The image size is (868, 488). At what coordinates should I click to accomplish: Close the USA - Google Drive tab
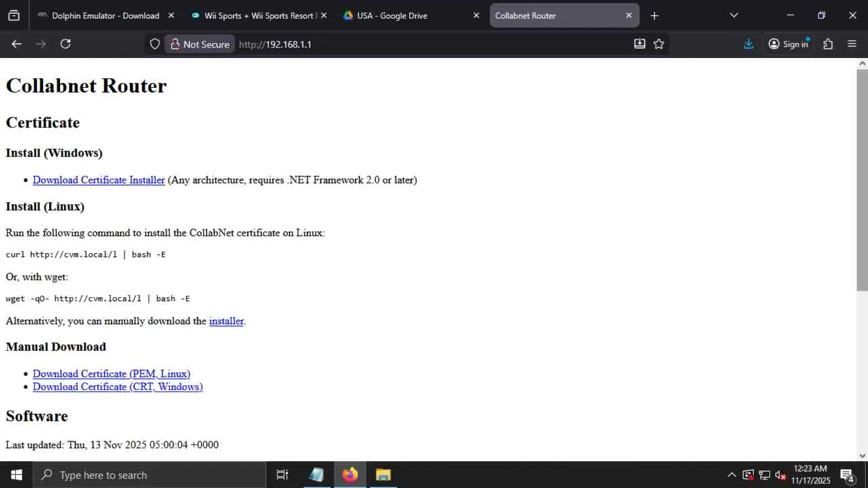pos(476,16)
